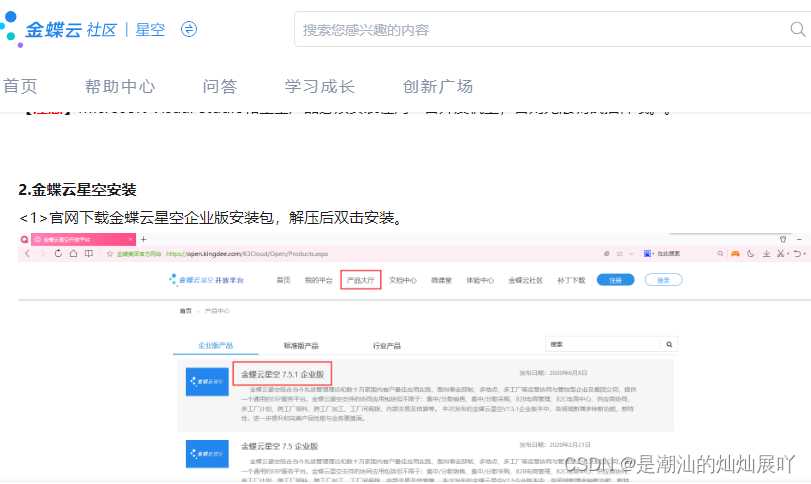Select the 企业版产品 tab
Image resolution: width=811 pixels, height=484 pixels.
tap(216, 345)
